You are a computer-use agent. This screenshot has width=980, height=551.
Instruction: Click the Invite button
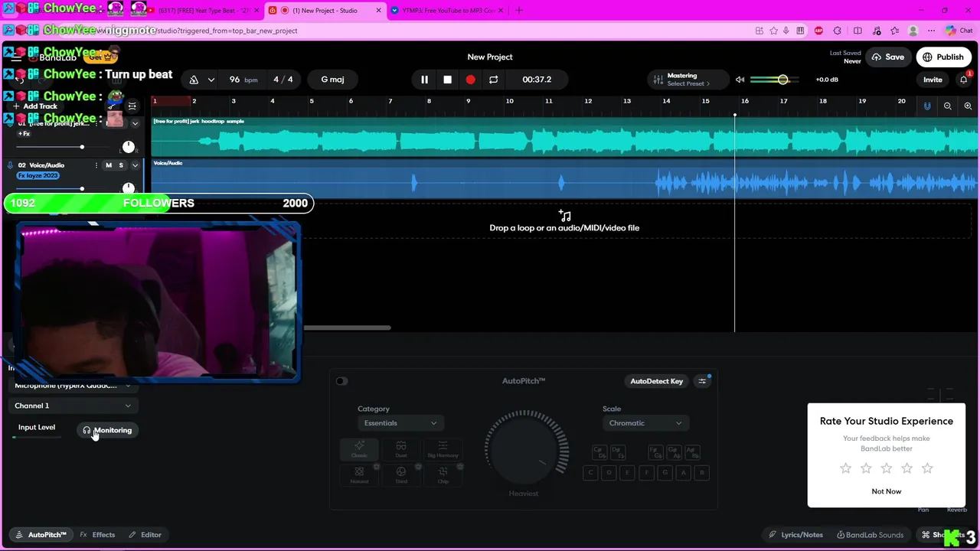[933, 80]
